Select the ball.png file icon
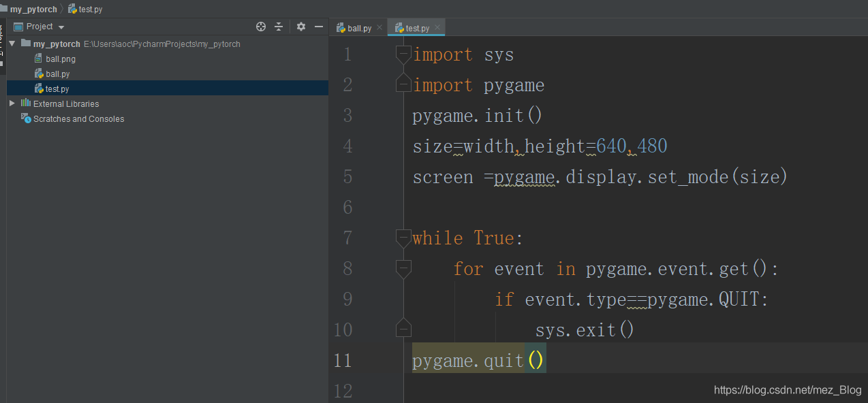 (x=39, y=59)
